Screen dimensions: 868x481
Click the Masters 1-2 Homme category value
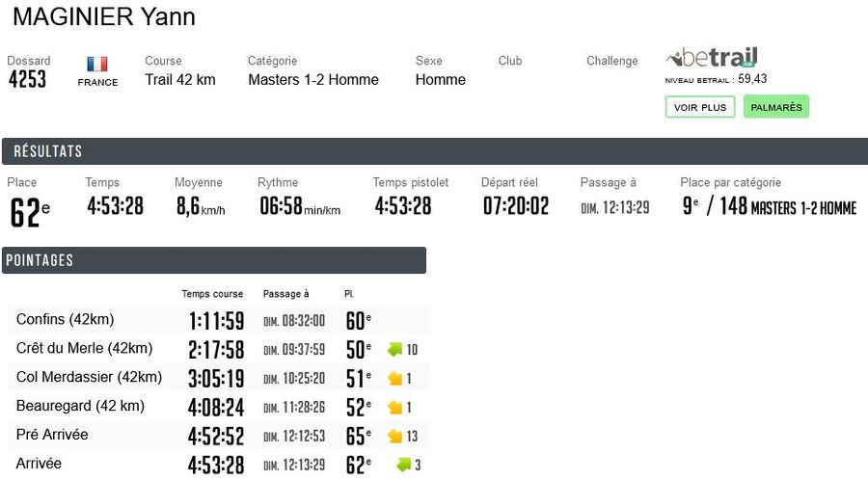[313, 80]
